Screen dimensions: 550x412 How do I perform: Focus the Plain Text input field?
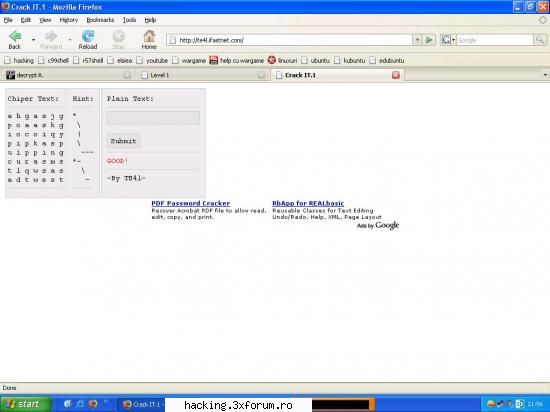pos(153,117)
